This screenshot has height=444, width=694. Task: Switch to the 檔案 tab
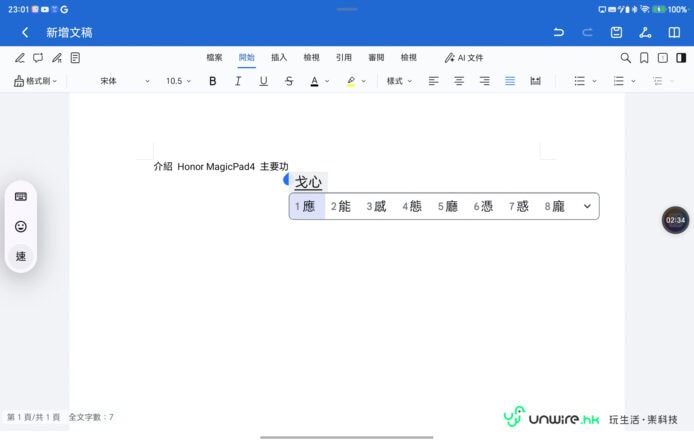214,58
